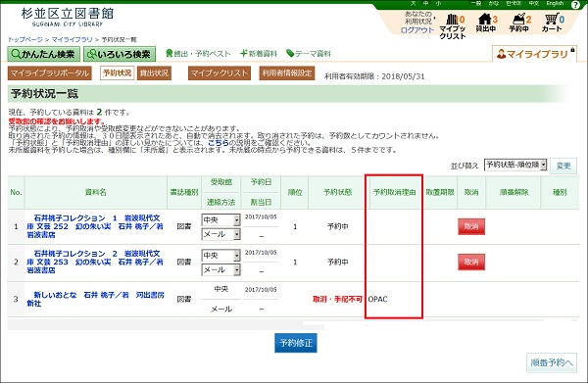The width and height of the screenshot is (588, 383).
Task: Click the house icon for loaned items
Action: click(x=485, y=19)
